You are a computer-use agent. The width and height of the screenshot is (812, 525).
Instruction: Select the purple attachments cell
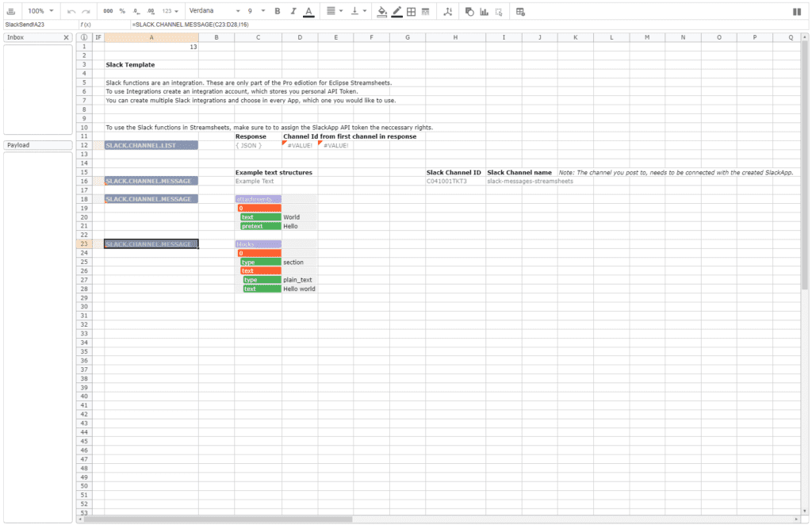click(258, 199)
